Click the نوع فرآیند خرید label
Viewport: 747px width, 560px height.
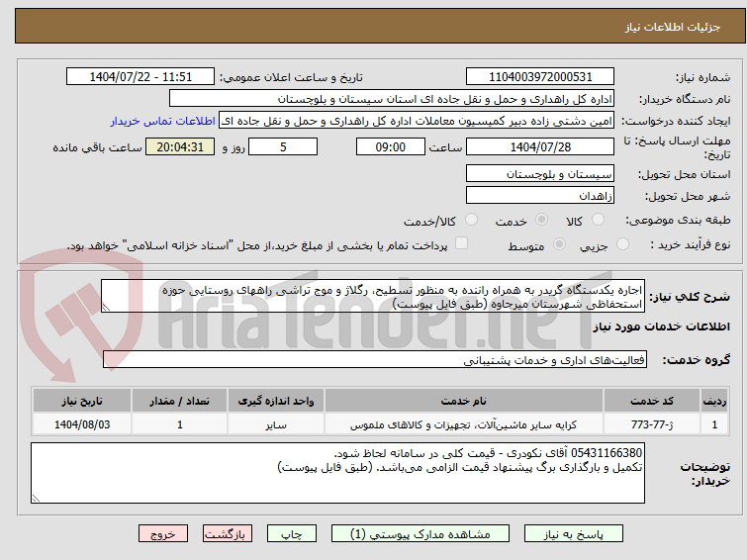point(691,244)
